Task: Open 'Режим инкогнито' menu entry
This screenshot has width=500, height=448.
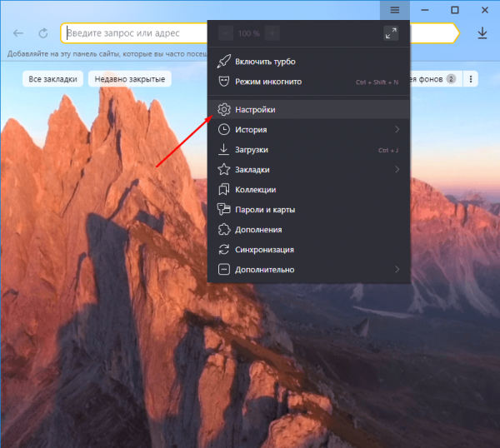Action: pyautogui.click(x=308, y=82)
